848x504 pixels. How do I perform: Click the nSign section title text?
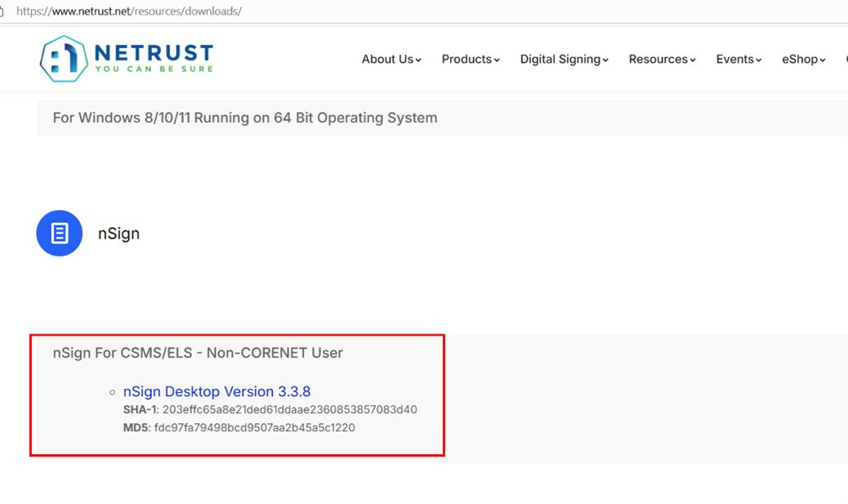(118, 234)
